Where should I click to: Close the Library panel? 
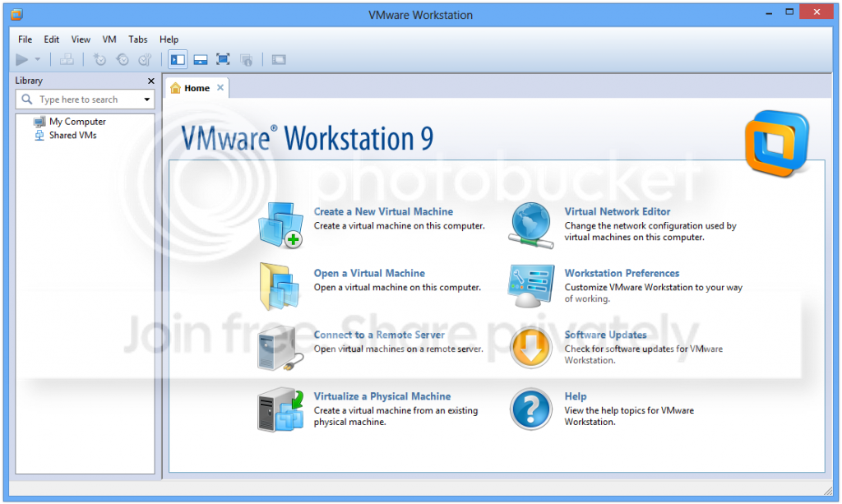(x=151, y=81)
